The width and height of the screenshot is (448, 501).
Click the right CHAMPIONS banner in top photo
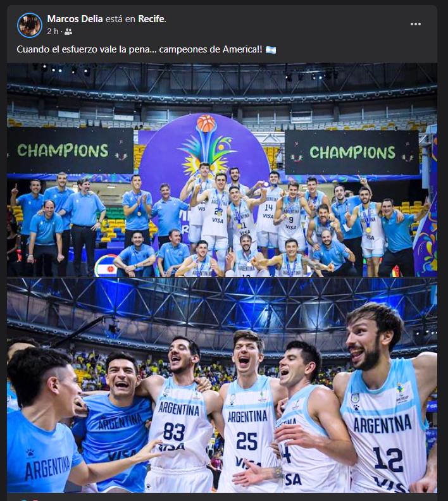tap(352, 152)
